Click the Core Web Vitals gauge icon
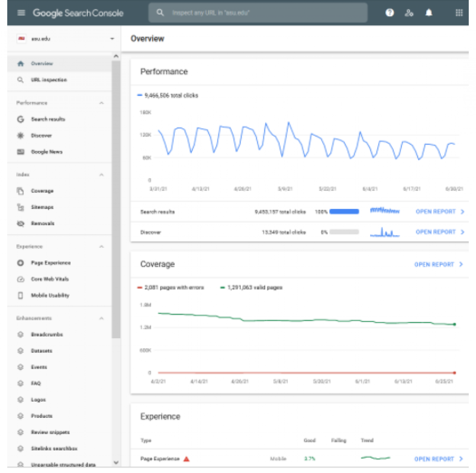476x473 pixels. pos(21,279)
